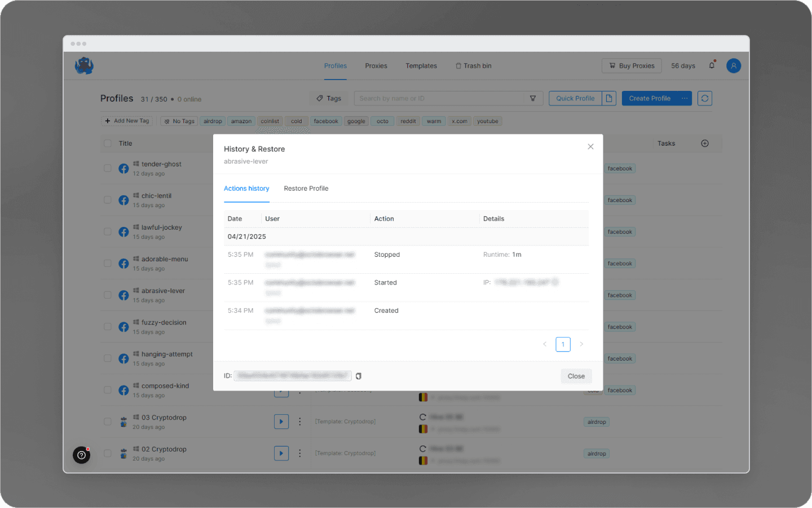Screen dimensions: 812x508
Task: Click the Close button in the dialog
Action: [576, 376]
